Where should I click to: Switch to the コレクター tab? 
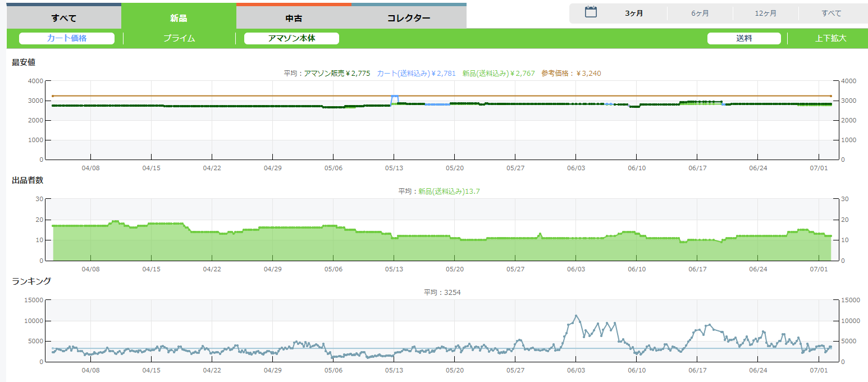click(409, 18)
